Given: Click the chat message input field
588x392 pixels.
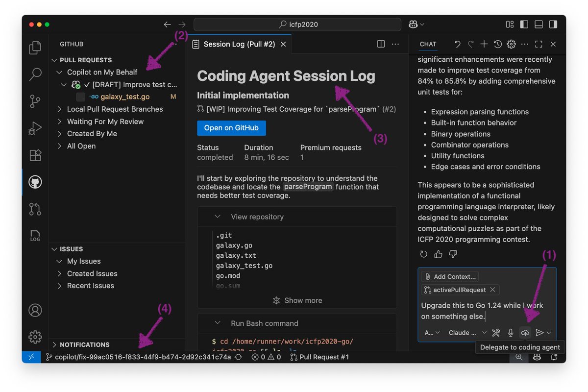Looking at the screenshot, I should [x=487, y=311].
